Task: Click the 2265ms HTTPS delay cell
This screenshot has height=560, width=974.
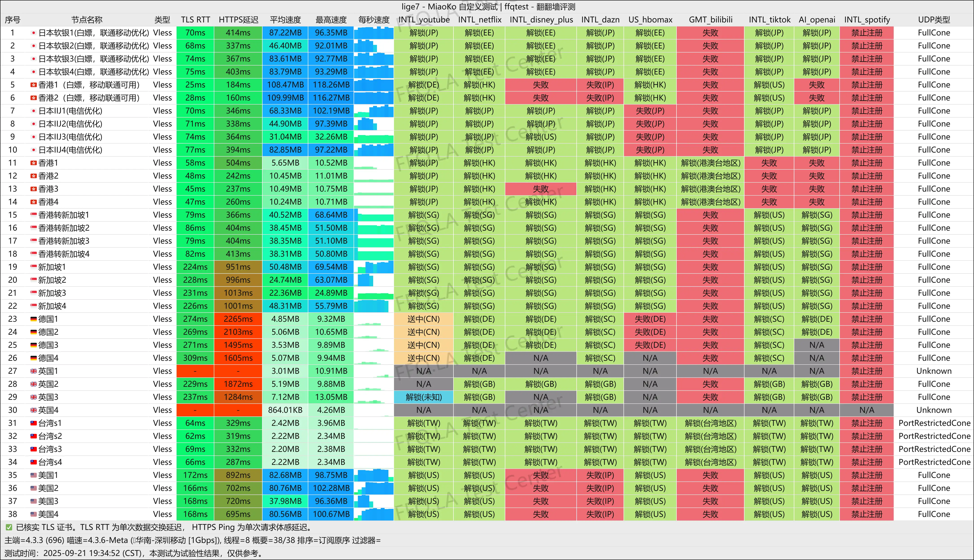Action: 239,319
